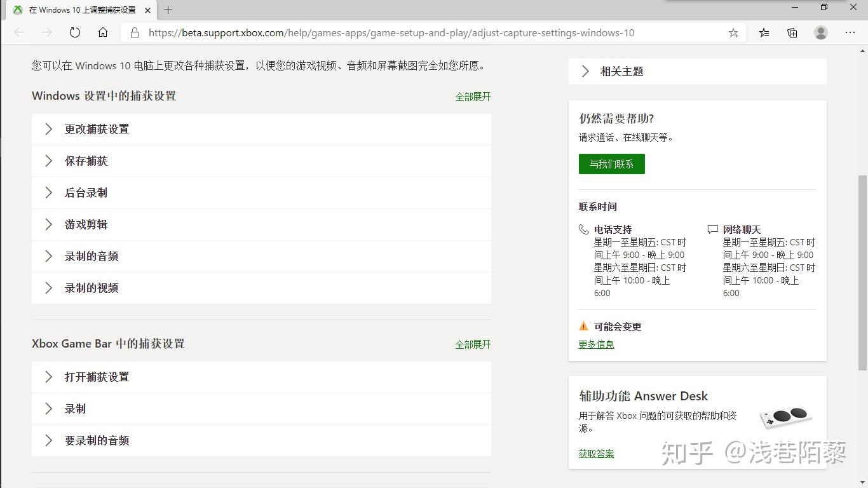This screenshot has width=868, height=488.
Task: Go to browser home page icon
Action: pos(103,32)
